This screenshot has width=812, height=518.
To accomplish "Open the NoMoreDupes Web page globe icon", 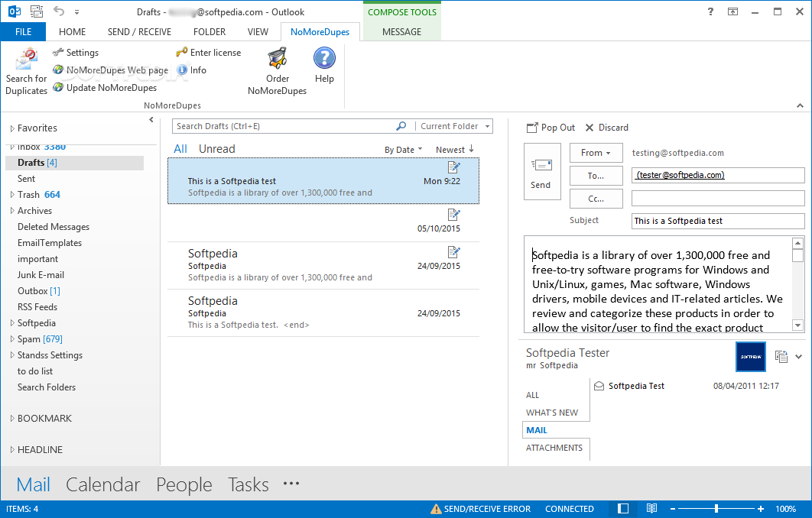I will tap(58, 70).
